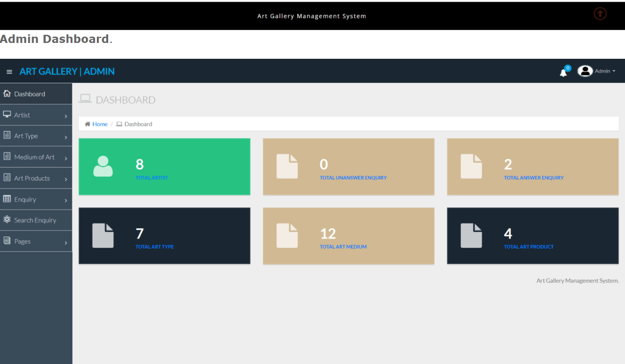Click the hamburger menu icon
This screenshot has width=625, height=364.
click(x=9, y=71)
